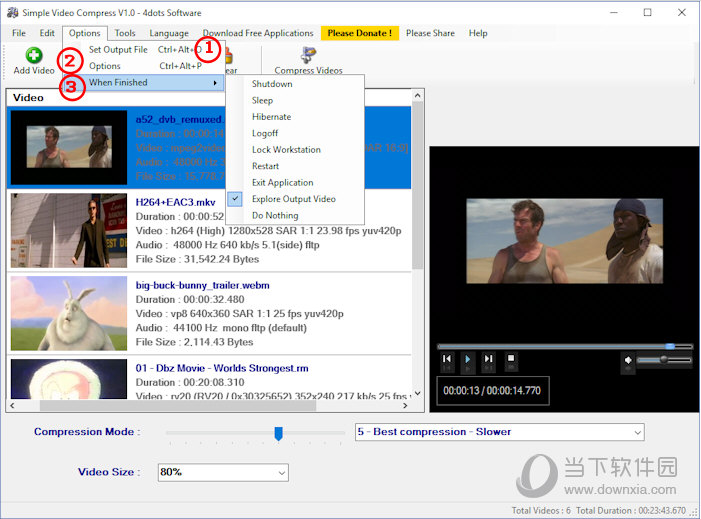Viewport: 701px width, 519px height.
Task: Open the Help menu
Action: pos(478,33)
